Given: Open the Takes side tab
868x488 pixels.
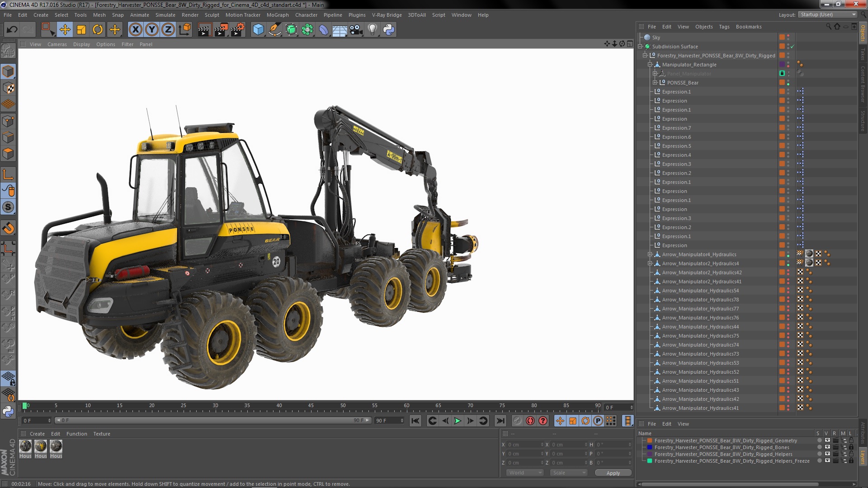Looking at the screenshot, I should [863, 54].
